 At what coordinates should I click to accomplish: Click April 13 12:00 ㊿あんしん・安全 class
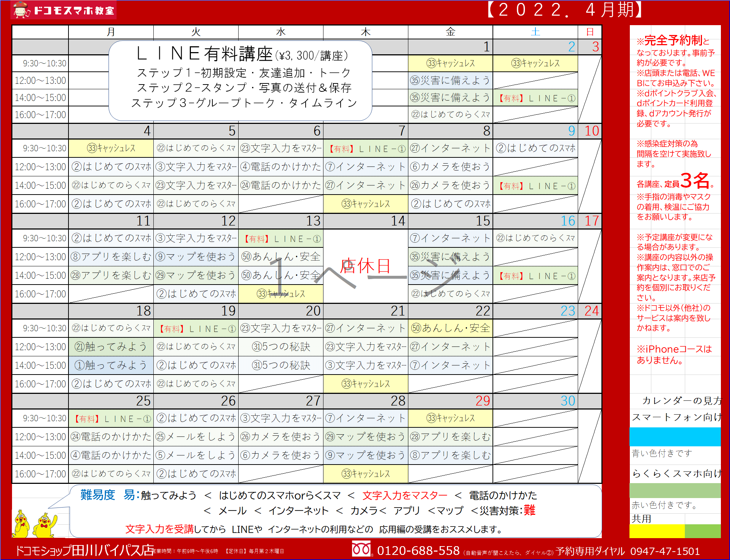click(280, 256)
